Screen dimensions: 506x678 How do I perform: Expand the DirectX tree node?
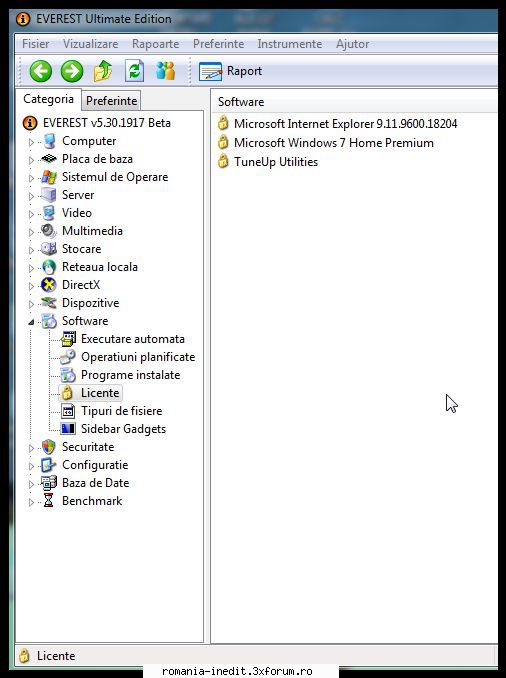point(31,286)
